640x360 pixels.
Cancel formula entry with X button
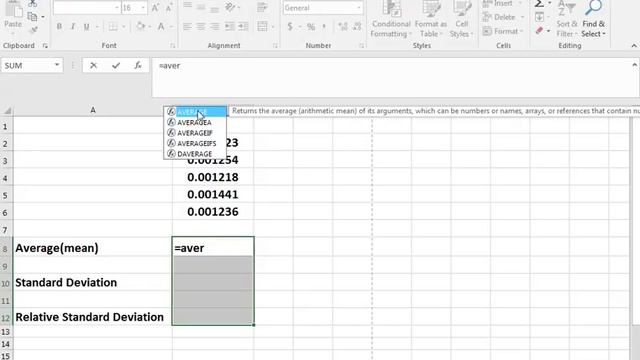(93, 65)
